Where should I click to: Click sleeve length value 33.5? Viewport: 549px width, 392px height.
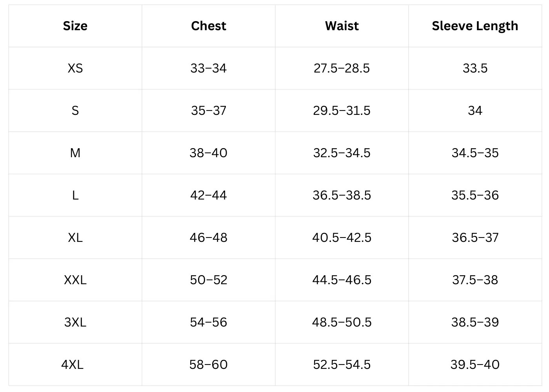click(475, 68)
